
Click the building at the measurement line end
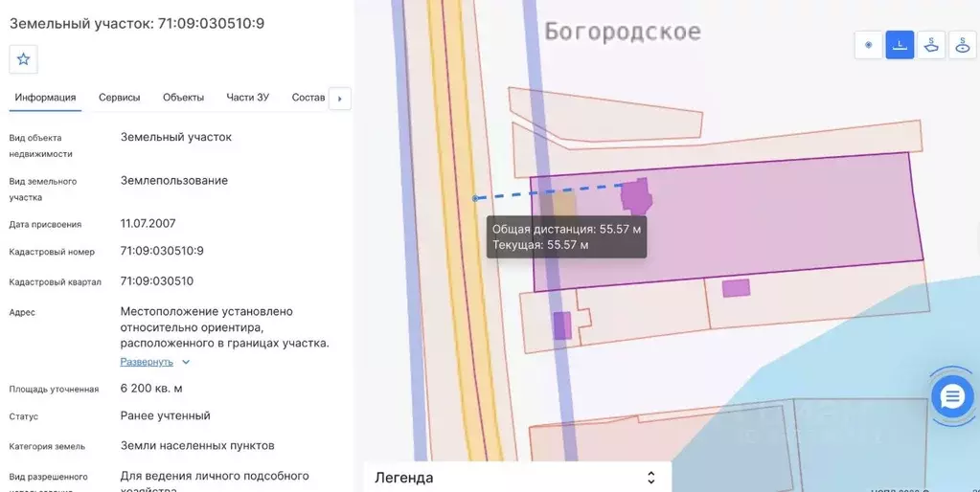pyautogui.click(x=636, y=196)
